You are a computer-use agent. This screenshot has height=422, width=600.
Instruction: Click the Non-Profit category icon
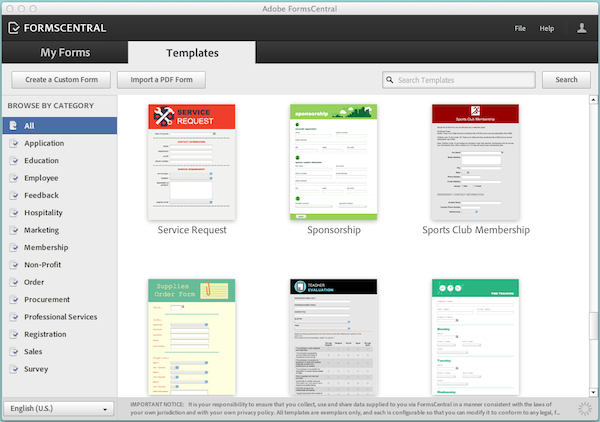coord(14,265)
